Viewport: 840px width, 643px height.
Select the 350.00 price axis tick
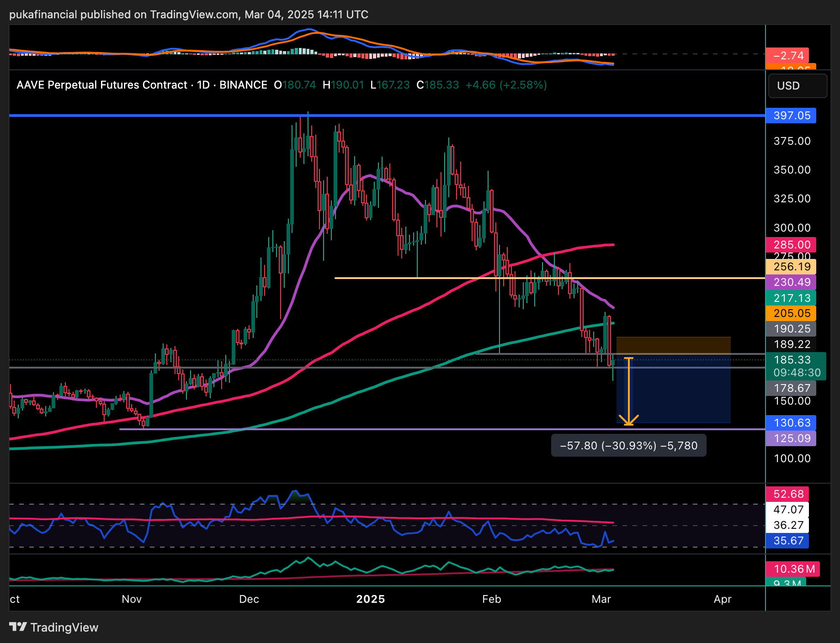coord(792,170)
